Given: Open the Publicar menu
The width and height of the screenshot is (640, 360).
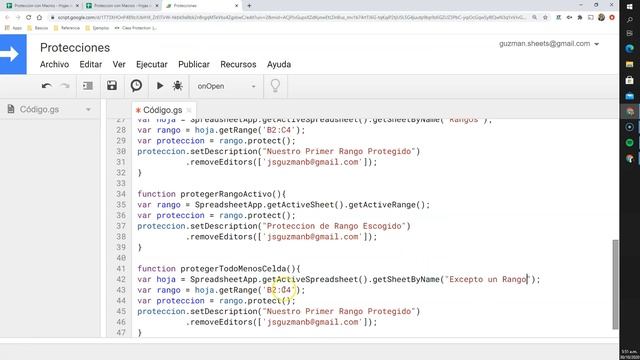Looking at the screenshot, I should pyautogui.click(x=194, y=64).
